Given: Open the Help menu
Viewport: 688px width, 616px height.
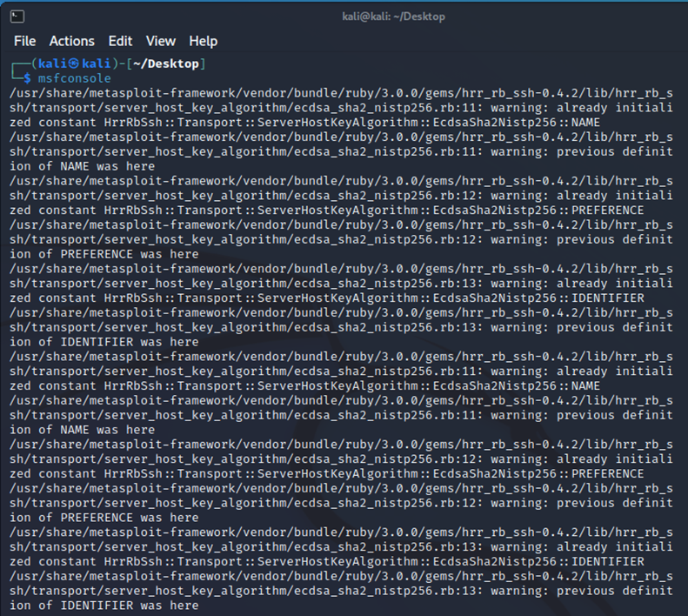Looking at the screenshot, I should coord(203,41).
